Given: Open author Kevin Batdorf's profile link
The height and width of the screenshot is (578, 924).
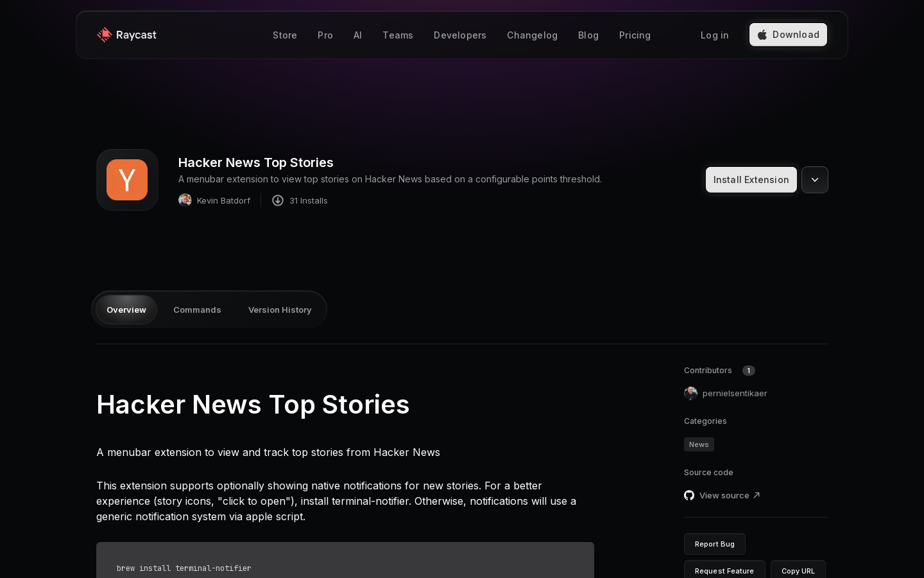Looking at the screenshot, I should pyautogui.click(x=214, y=200).
